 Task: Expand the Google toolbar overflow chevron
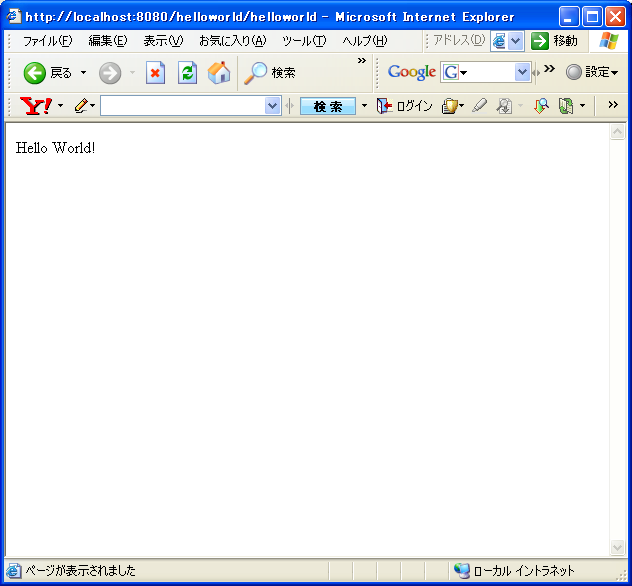pos(549,69)
